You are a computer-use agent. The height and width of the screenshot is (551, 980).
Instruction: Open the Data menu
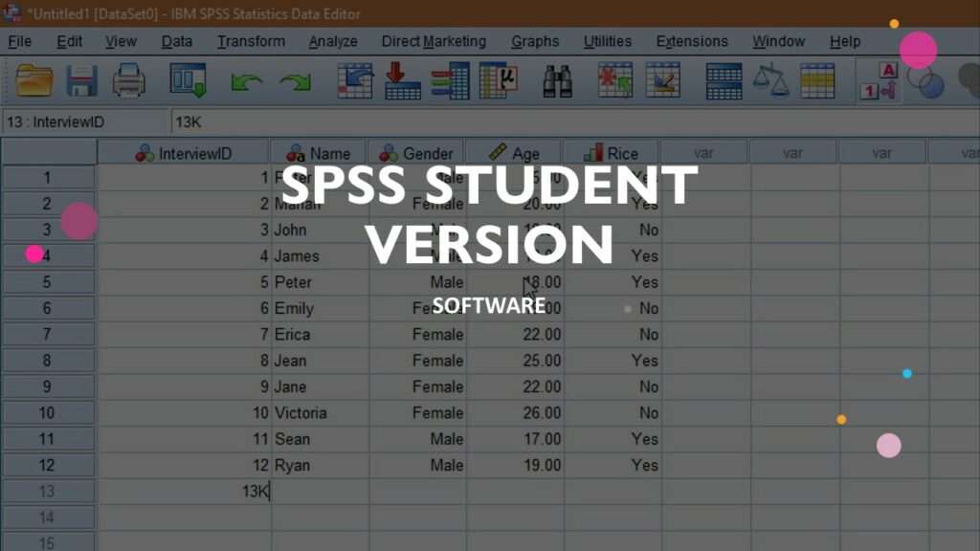(177, 41)
